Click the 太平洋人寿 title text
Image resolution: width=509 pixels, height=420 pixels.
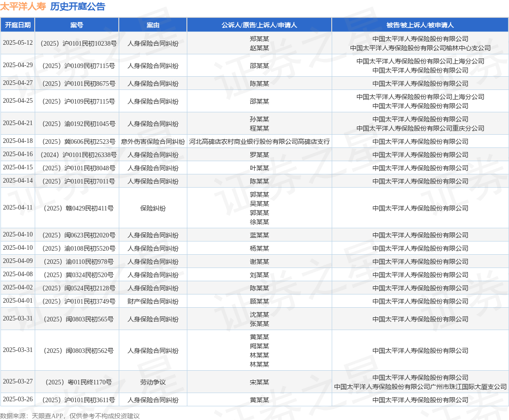coord(23,6)
